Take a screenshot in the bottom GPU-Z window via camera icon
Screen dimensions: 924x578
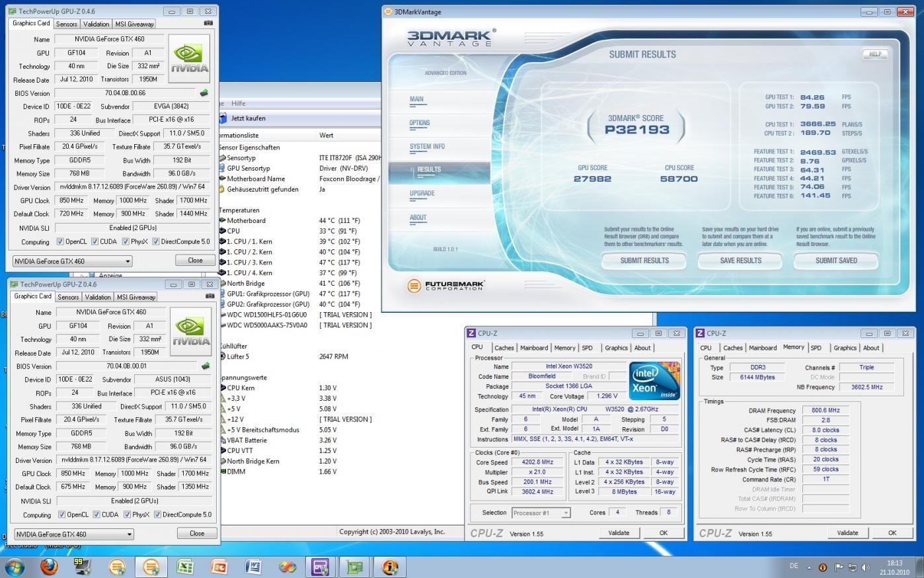click(210, 296)
